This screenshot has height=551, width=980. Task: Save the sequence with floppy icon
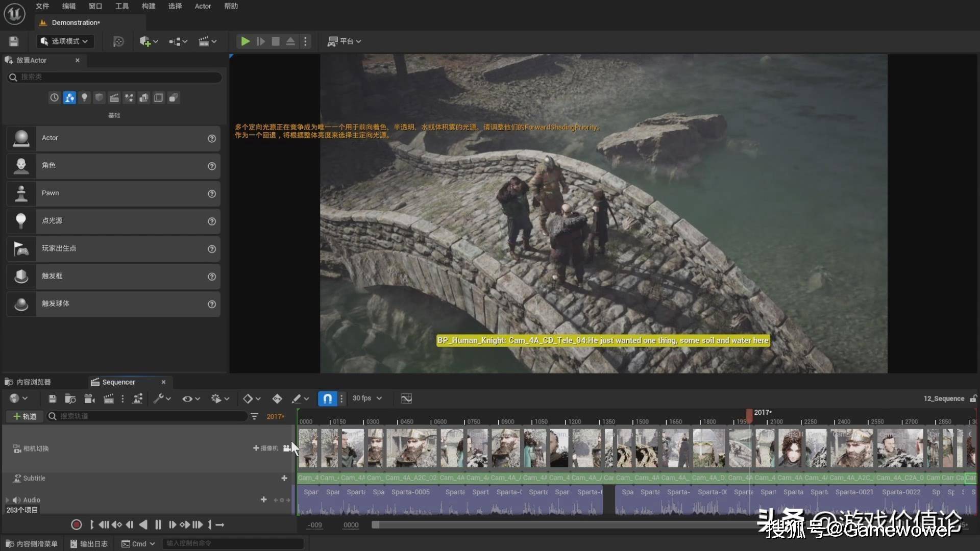click(x=52, y=398)
